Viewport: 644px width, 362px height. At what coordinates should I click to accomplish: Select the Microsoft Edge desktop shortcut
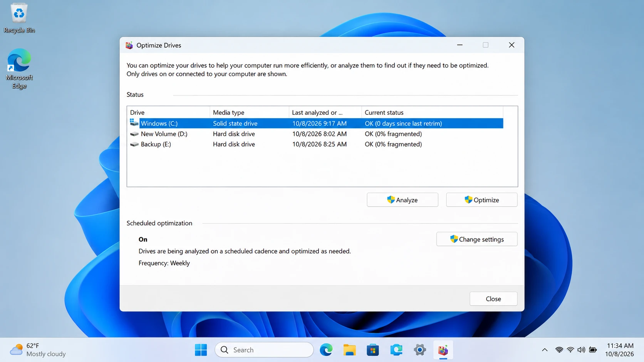(19, 68)
